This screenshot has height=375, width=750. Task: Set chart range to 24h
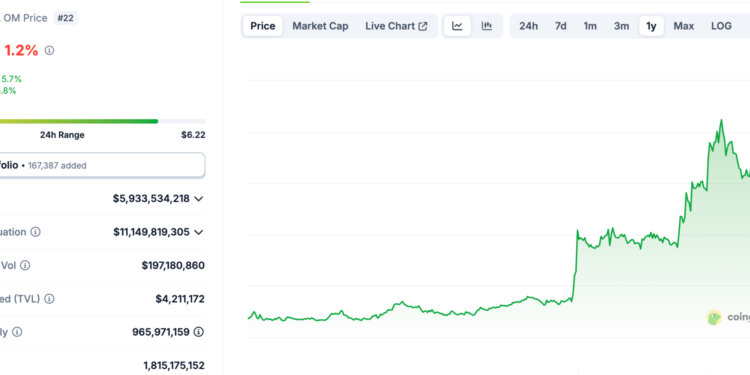coord(529,26)
